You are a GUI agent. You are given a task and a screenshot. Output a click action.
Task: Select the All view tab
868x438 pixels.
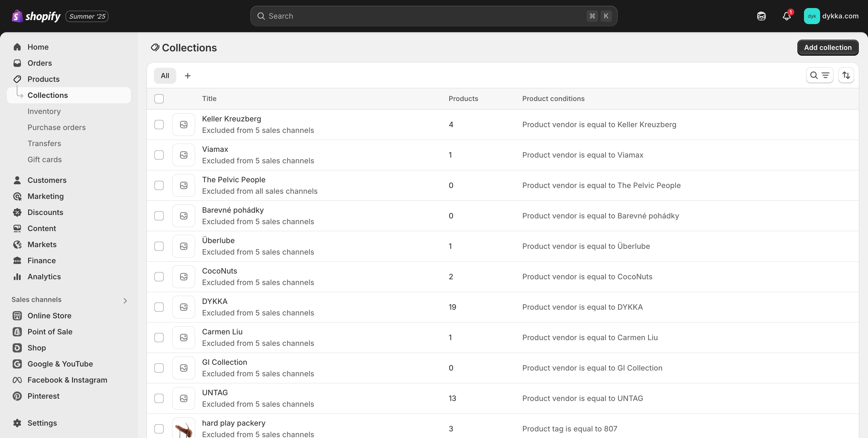click(x=165, y=76)
